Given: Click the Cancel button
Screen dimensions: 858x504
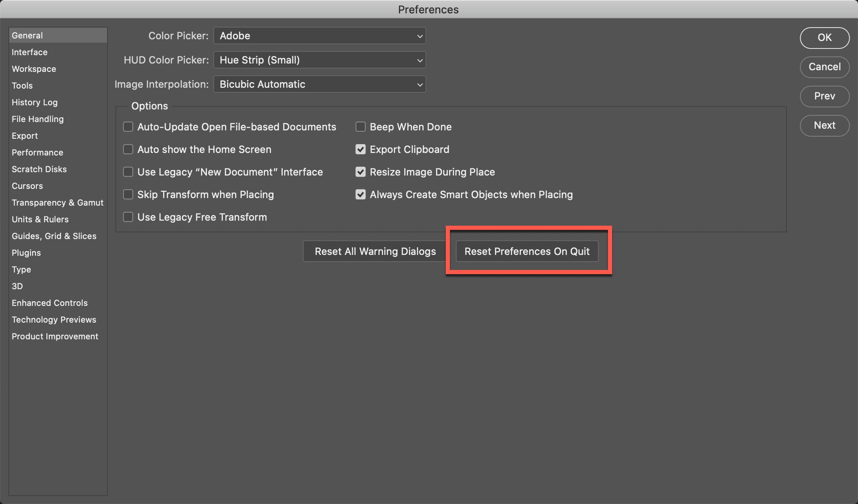Looking at the screenshot, I should [x=824, y=67].
